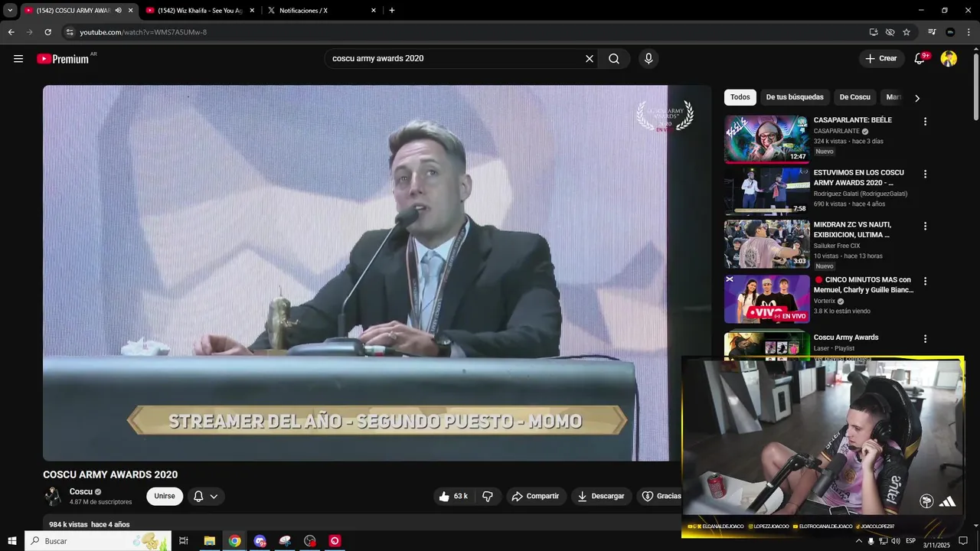Open the Chrome profile avatar
This screenshot has height=551, width=980.
tap(950, 32)
